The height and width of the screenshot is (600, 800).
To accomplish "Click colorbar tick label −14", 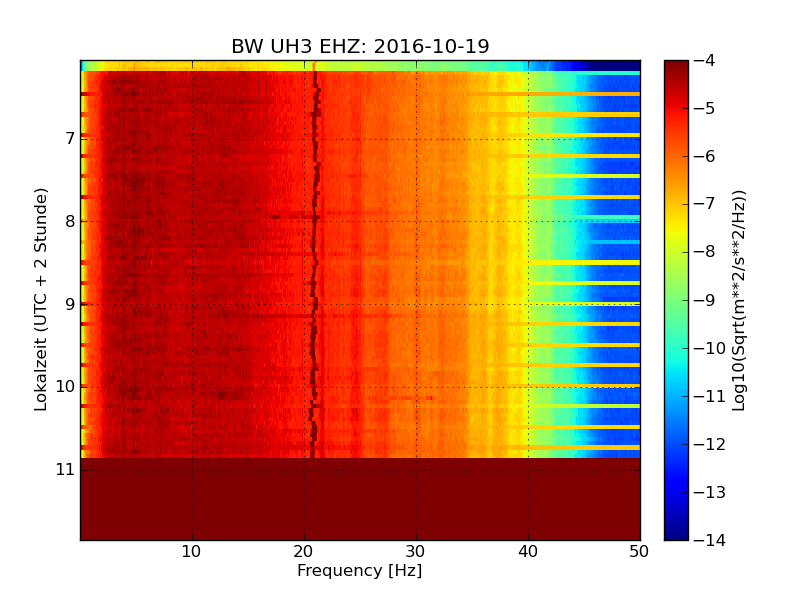I will (710, 540).
